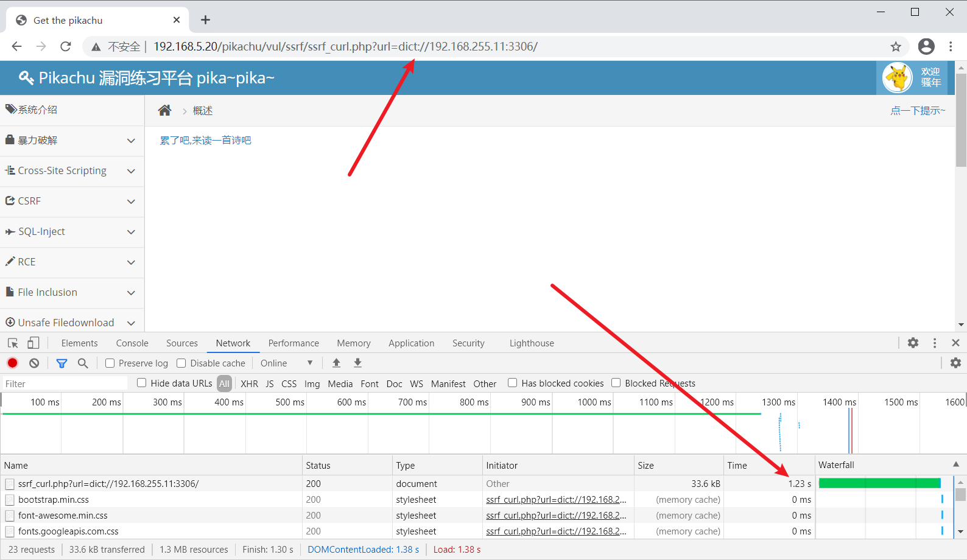Switch to the Elements tab
967x560 pixels.
click(x=79, y=343)
